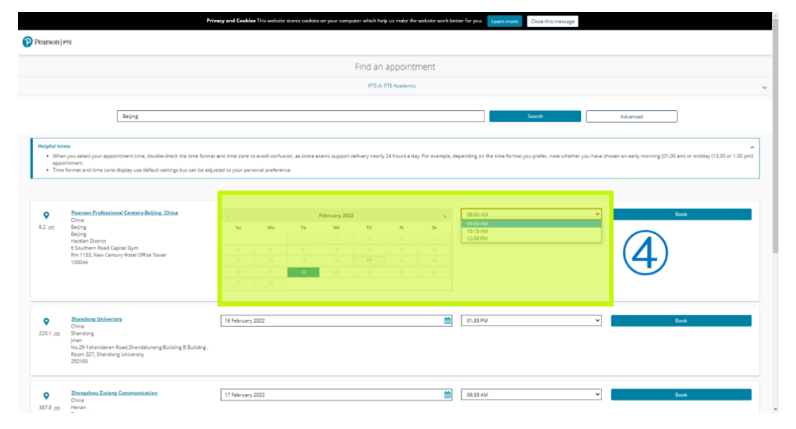
Task: Click the 17 February 2022 date field
Action: (x=336, y=394)
